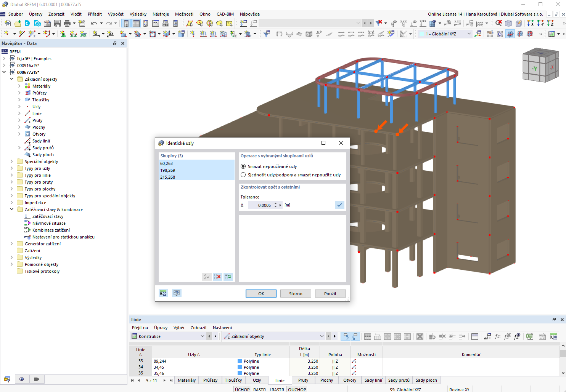
Task: Select group 198,269 in Skupiny list
Action: (196, 170)
